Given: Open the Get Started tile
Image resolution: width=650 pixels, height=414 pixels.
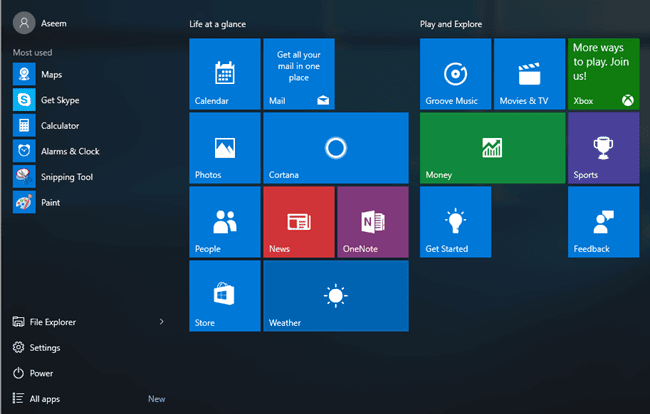Looking at the screenshot, I should [455, 222].
